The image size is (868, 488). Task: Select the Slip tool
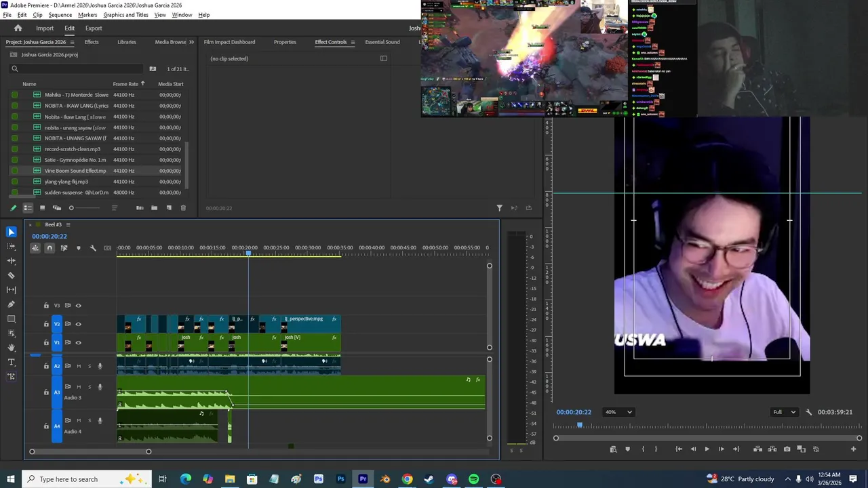(11, 289)
